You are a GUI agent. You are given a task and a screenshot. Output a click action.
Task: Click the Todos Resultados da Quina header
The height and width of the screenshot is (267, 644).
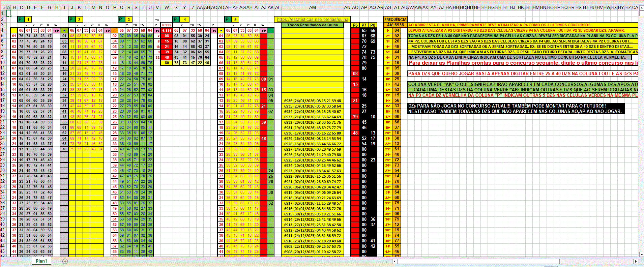[312, 25]
